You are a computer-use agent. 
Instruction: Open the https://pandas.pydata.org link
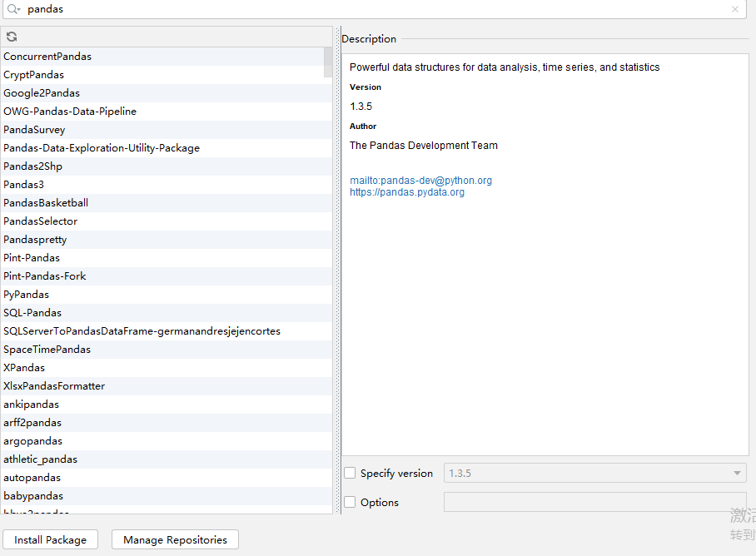[407, 192]
